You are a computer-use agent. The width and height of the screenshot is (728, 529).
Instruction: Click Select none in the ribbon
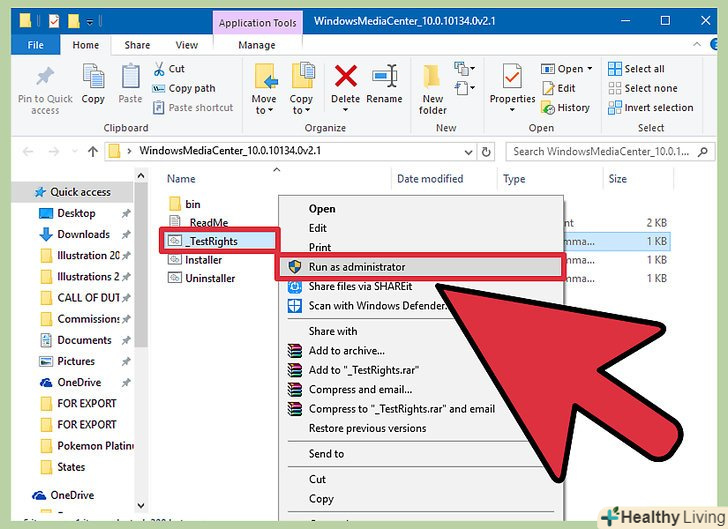(x=643, y=88)
